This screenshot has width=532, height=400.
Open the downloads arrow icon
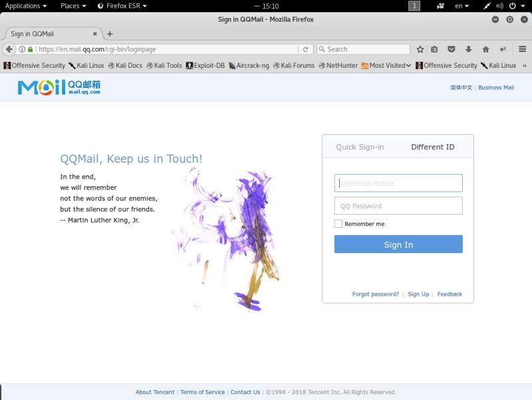point(469,49)
